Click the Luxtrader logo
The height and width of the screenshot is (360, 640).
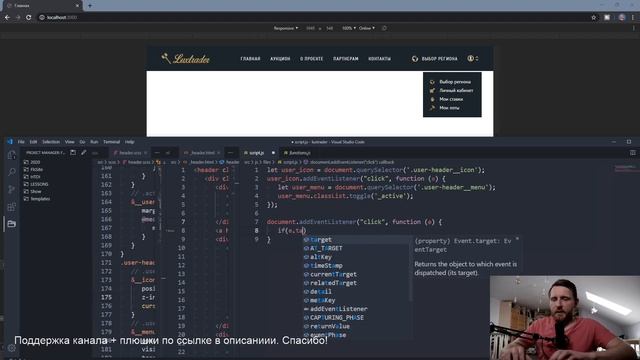(x=185, y=59)
